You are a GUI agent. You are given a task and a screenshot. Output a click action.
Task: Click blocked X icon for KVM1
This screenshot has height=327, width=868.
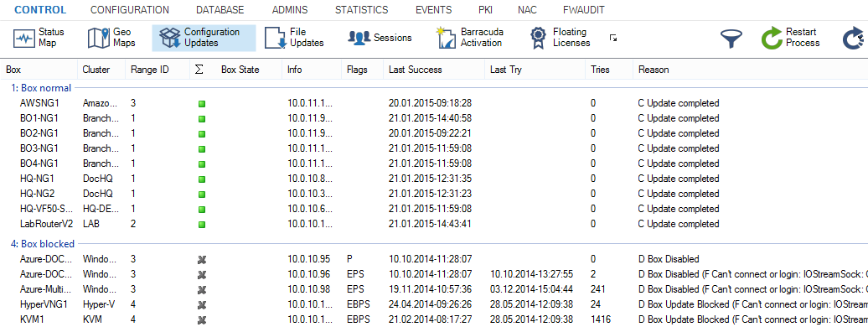tap(202, 319)
